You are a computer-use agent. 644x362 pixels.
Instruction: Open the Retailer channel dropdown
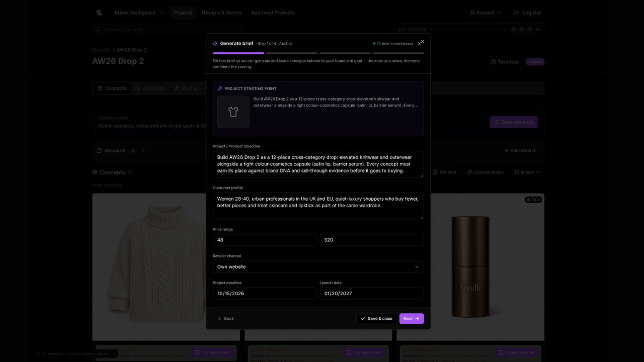(x=318, y=266)
